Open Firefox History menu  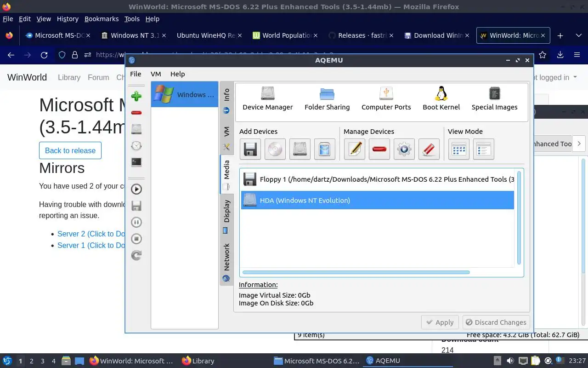coord(68,19)
